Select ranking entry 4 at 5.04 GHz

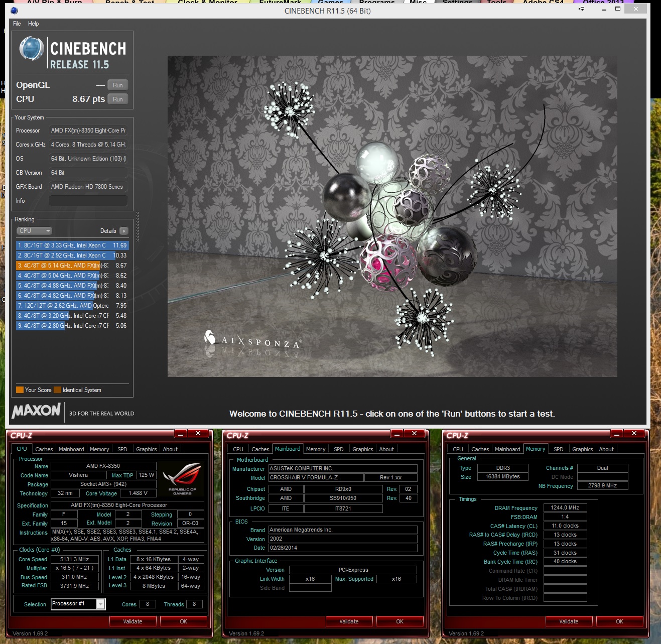coord(72,276)
